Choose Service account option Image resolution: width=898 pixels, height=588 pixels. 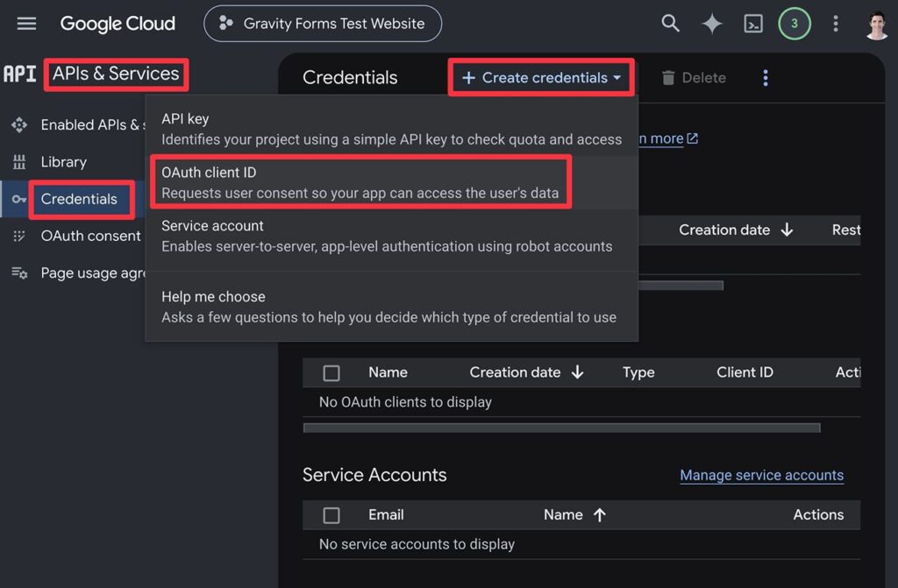[x=392, y=236]
